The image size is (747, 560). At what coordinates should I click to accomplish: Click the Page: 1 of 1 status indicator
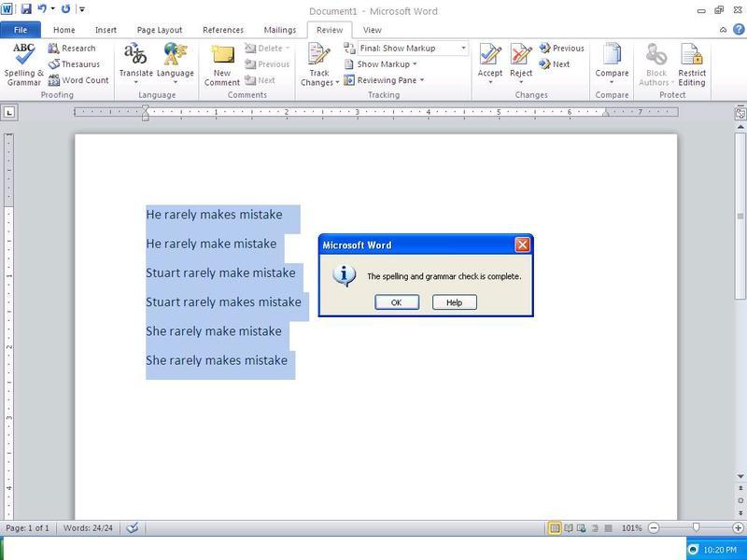pos(27,528)
